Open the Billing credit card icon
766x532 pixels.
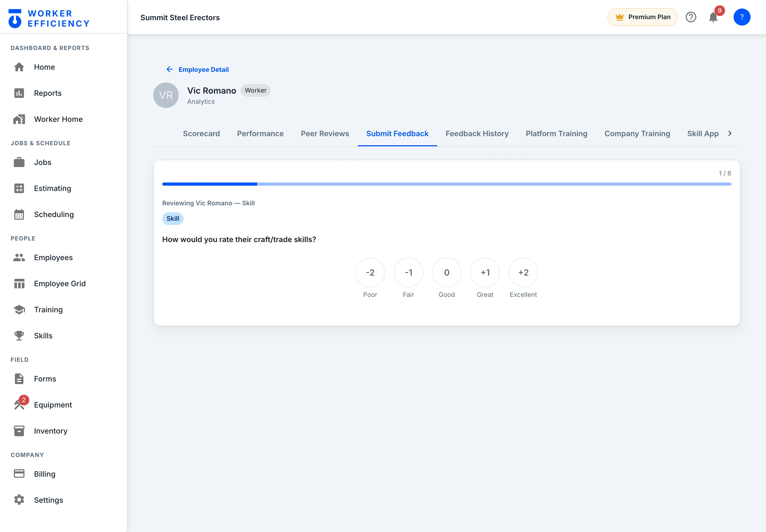[x=19, y=474]
